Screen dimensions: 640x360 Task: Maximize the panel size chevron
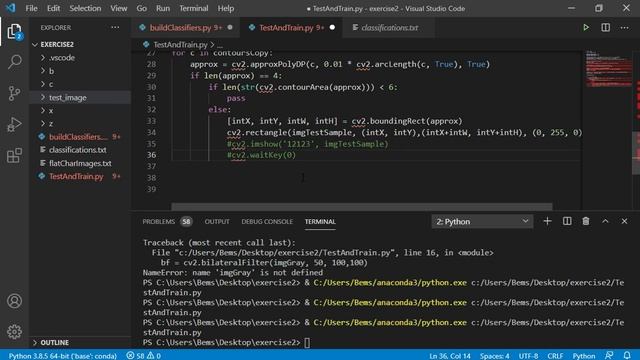click(x=605, y=221)
